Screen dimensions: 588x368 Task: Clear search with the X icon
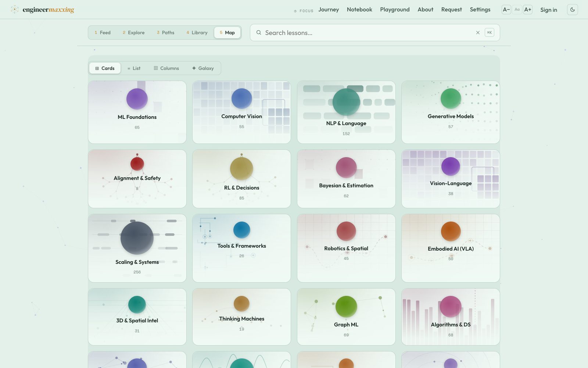click(x=478, y=33)
